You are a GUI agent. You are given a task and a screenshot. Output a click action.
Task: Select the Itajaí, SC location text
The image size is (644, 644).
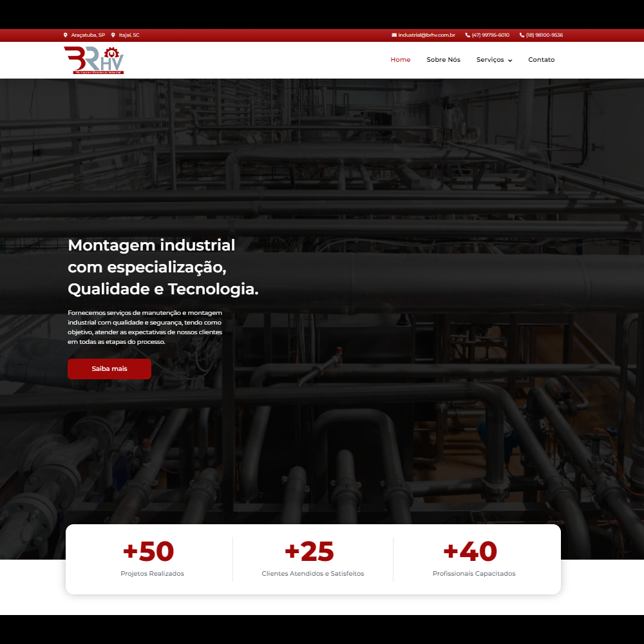tap(129, 35)
